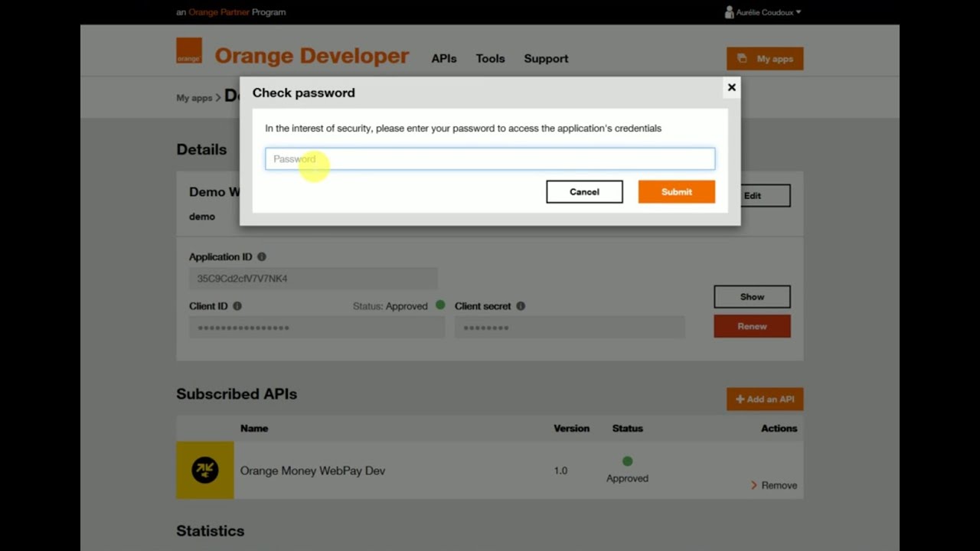Image resolution: width=980 pixels, height=551 pixels.
Task: Click the Password input field
Action: click(490, 158)
